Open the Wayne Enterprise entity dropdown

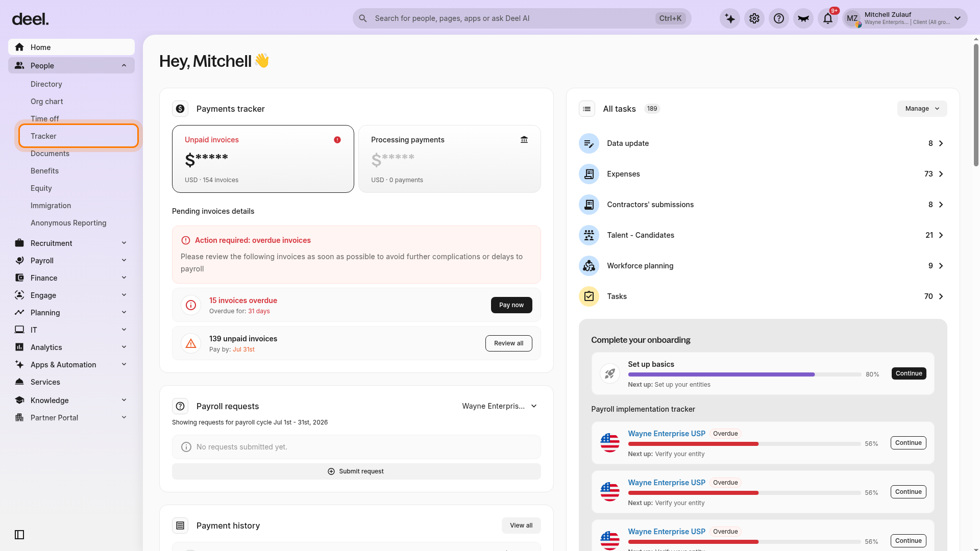point(500,406)
